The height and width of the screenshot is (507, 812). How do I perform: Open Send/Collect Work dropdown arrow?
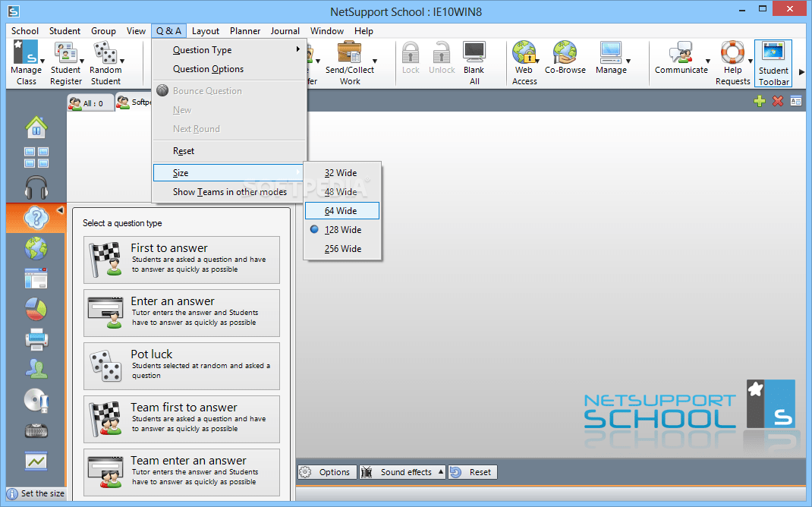[x=374, y=61]
